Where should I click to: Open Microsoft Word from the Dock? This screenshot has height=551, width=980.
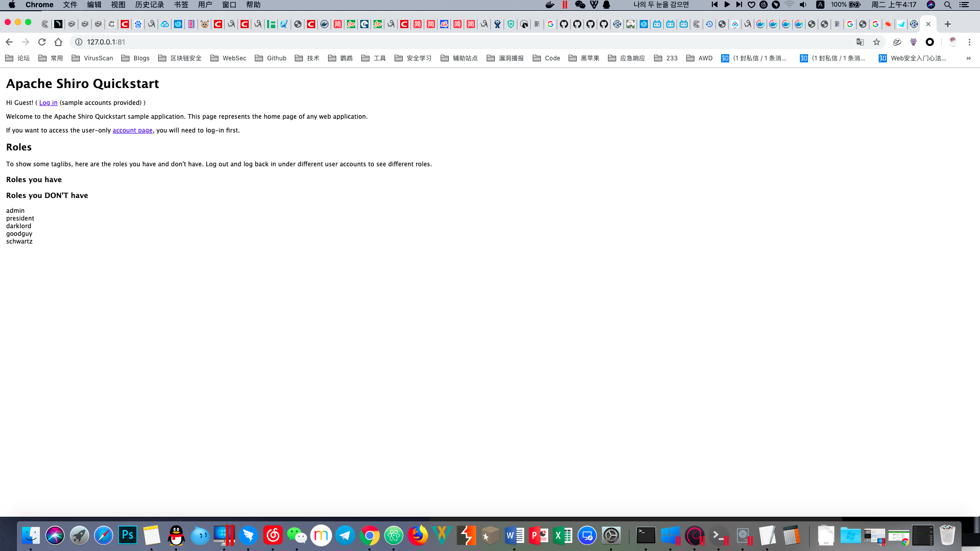point(514,536)
